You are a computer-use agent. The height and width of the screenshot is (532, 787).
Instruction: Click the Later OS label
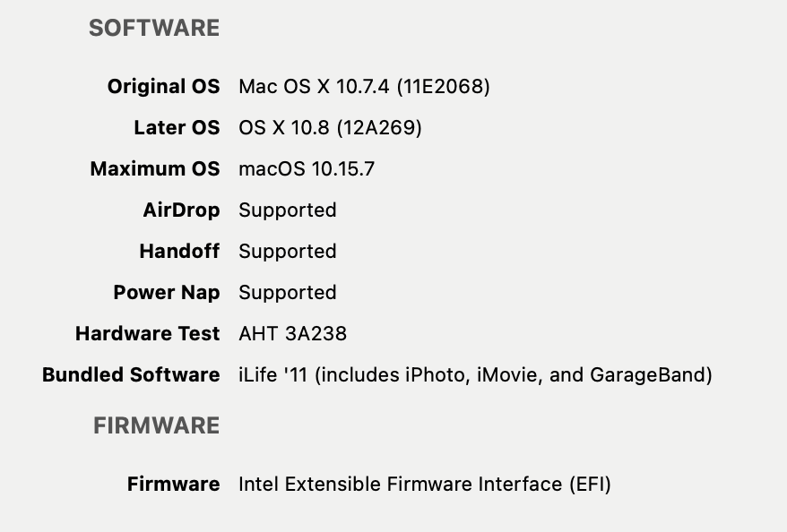177,128
